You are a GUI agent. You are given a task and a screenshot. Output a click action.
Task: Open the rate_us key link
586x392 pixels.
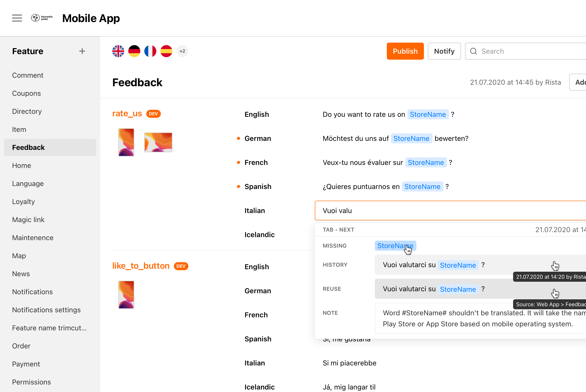point(127,114)
